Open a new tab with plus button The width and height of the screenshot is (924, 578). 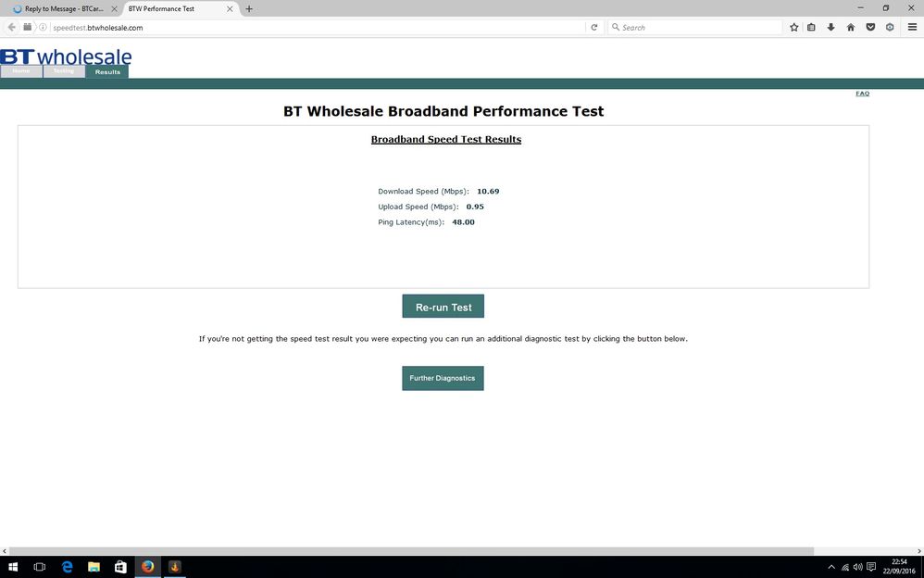249,9
